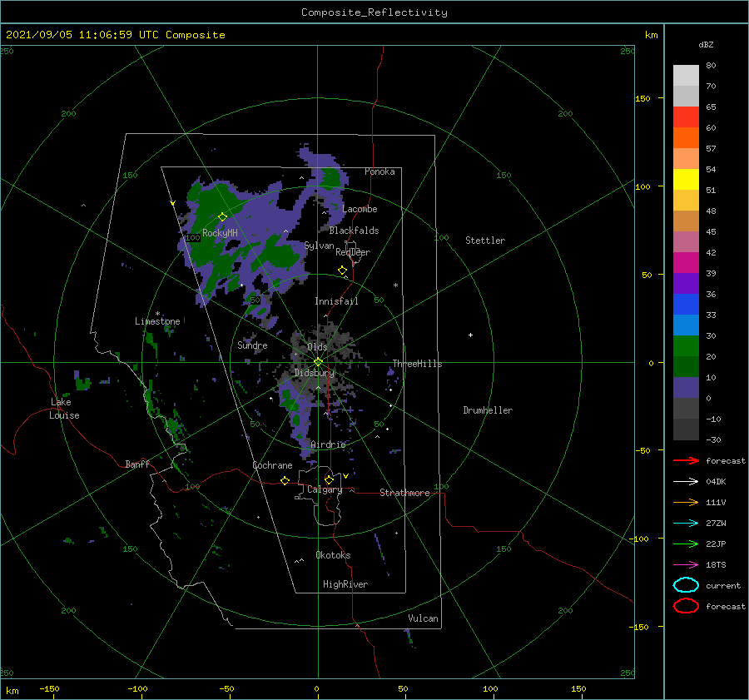Click the Drumheller label

(488, 410)
